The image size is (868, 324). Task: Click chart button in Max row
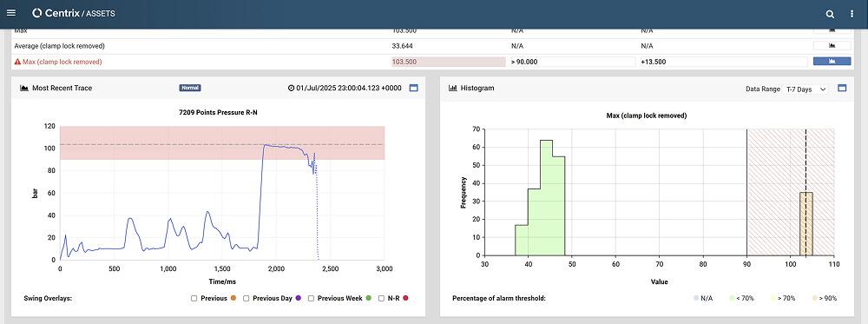(x=832, y=31)
